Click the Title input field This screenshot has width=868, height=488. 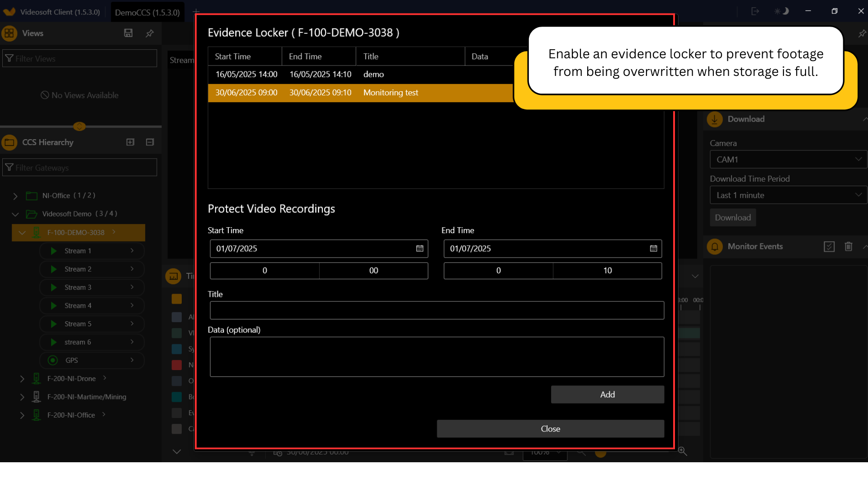coord(437,310)
